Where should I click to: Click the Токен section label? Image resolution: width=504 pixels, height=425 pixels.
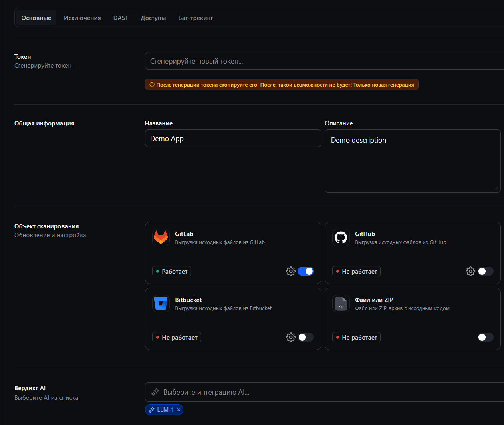[22, 57]
